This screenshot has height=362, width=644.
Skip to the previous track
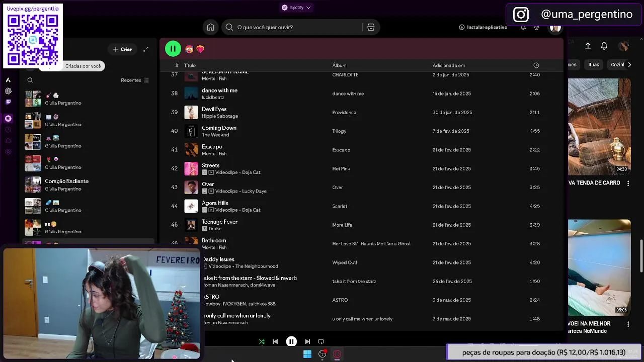(x=275, y=341)
